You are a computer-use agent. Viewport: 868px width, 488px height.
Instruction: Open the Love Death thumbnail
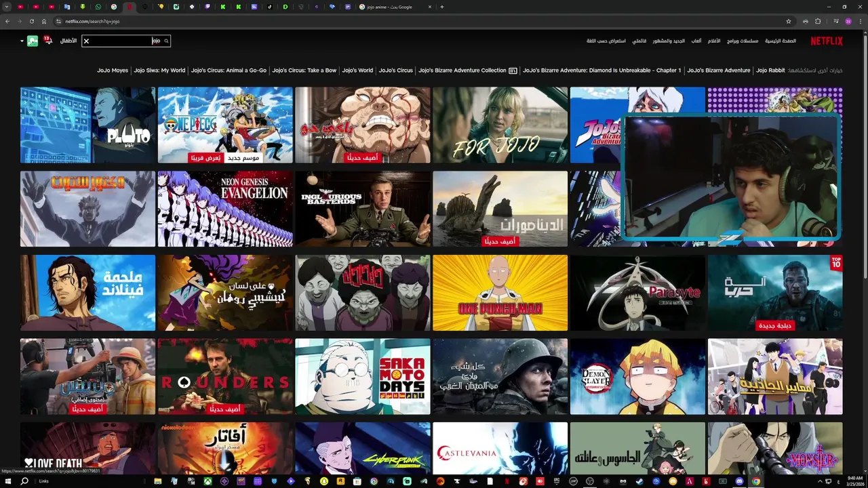pos(87,448)
